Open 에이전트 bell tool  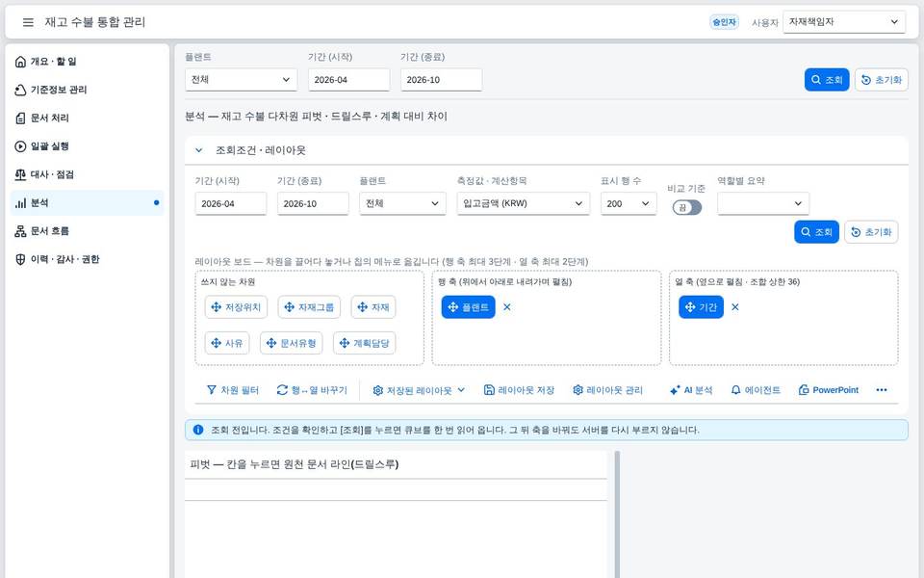pos(756,390)
